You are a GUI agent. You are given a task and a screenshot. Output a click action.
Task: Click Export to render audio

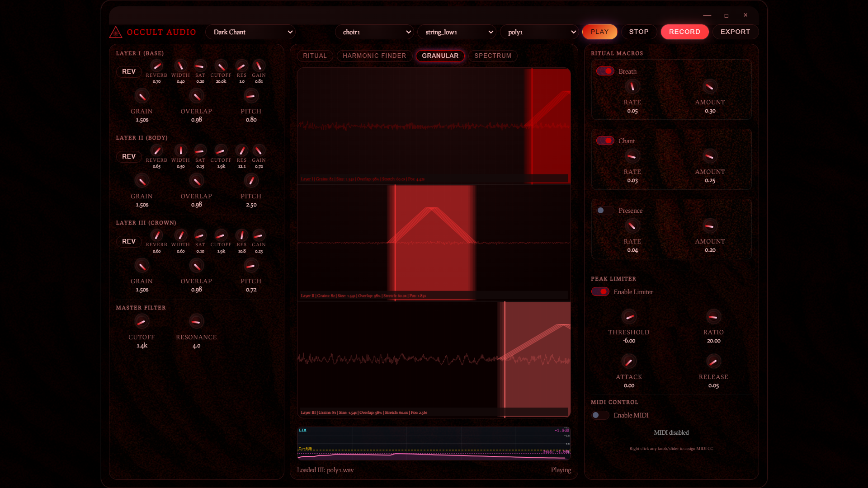click(x=735, y=32)
